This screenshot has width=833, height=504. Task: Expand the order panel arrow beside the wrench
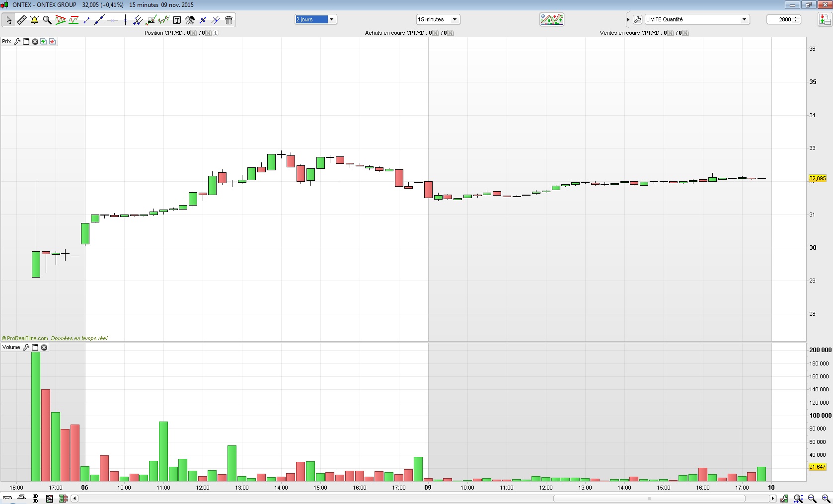coord(628,19)
